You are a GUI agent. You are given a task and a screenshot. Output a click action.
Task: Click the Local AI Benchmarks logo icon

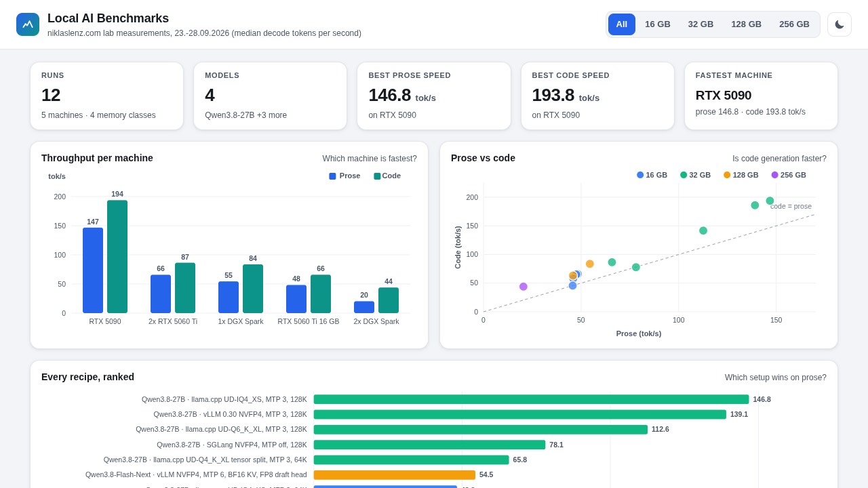point(28,24)
